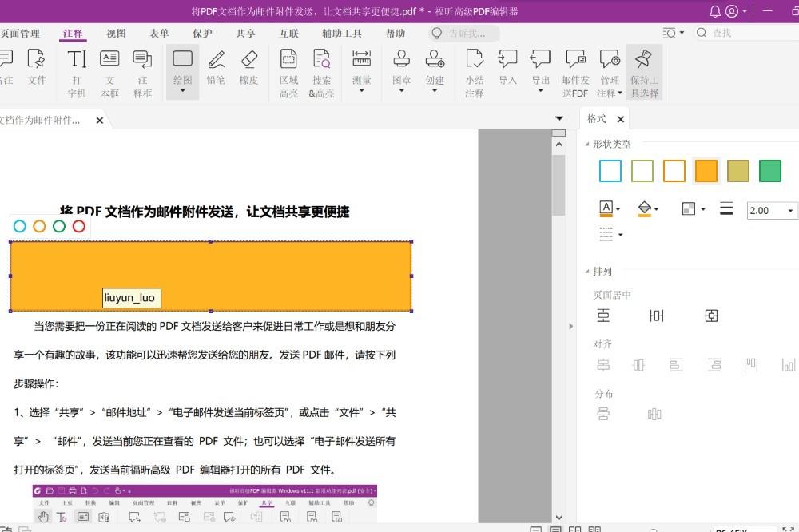The image size is (799, 532).
Task: Select the Text Box (文本框) tool
Action: coord(109,73)
